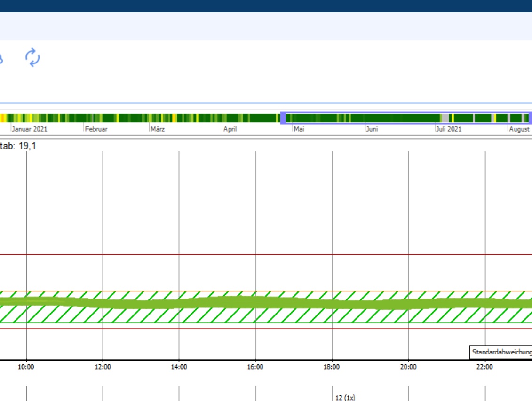
Task: Select the 18:00 time axis label
Action: coord(332,367)
